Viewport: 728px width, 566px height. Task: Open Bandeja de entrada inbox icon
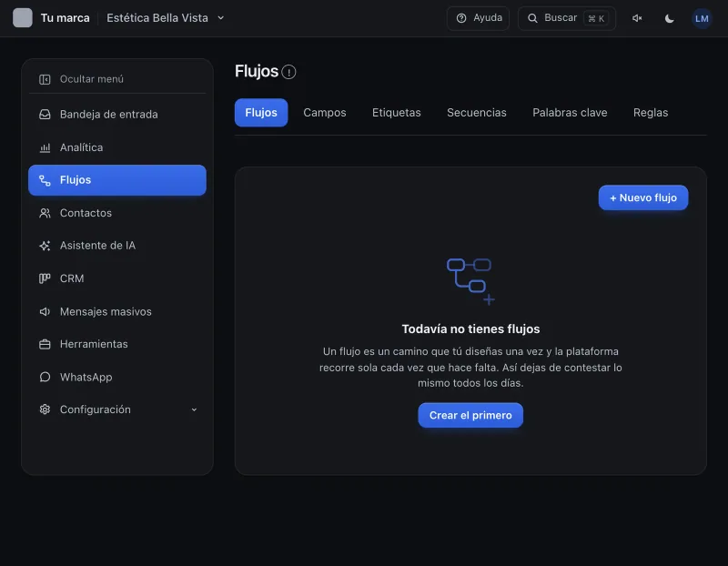tap(45, 115)
